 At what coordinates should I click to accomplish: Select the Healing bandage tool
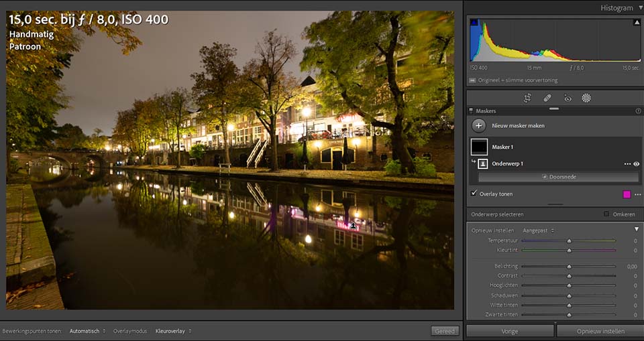point(547,98)
